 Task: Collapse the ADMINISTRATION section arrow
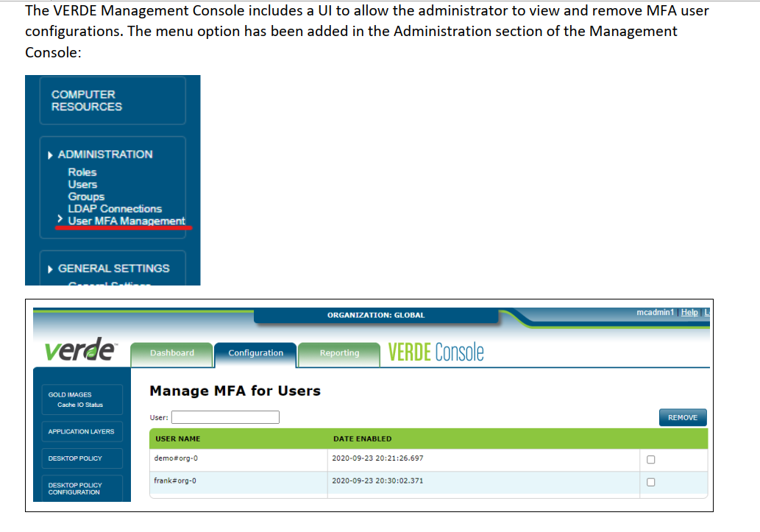tap(50, 155)
